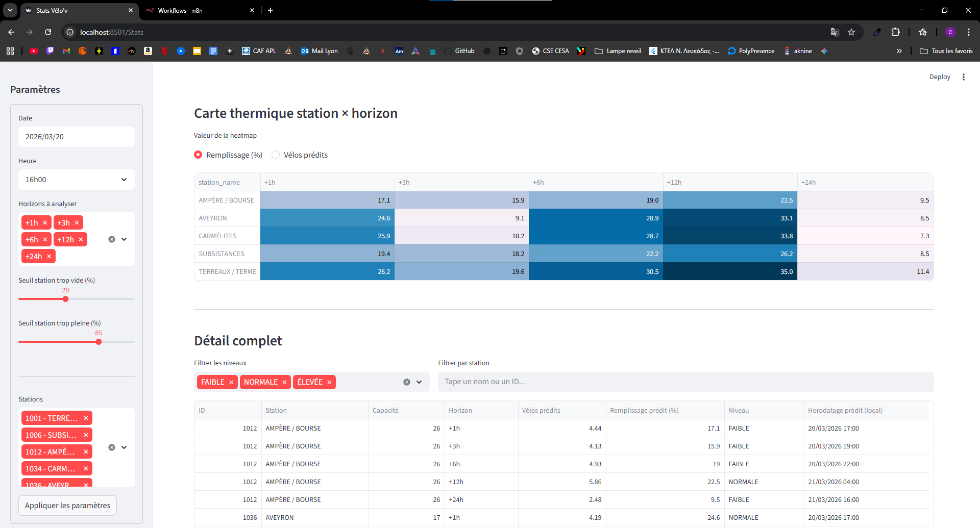Remove station 1001 - TERRE tag
Screen dimensions: 980x528
click(86, 418)
